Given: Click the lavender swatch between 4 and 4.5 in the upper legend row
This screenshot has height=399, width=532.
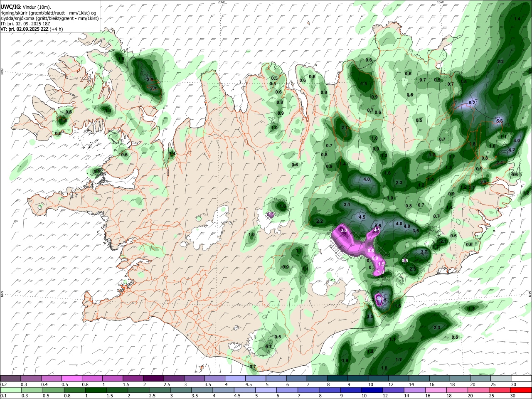Looking at the screenshot, I should [x=235, y=379].
